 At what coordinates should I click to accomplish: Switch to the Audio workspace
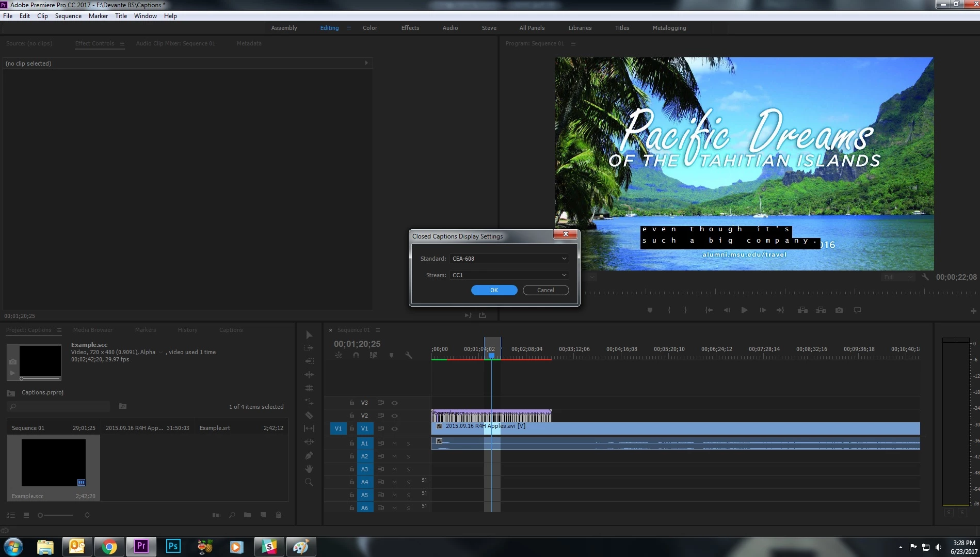450,28
